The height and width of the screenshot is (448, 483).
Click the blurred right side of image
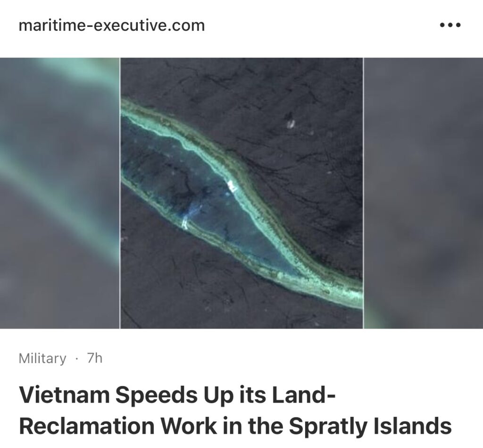423,193
